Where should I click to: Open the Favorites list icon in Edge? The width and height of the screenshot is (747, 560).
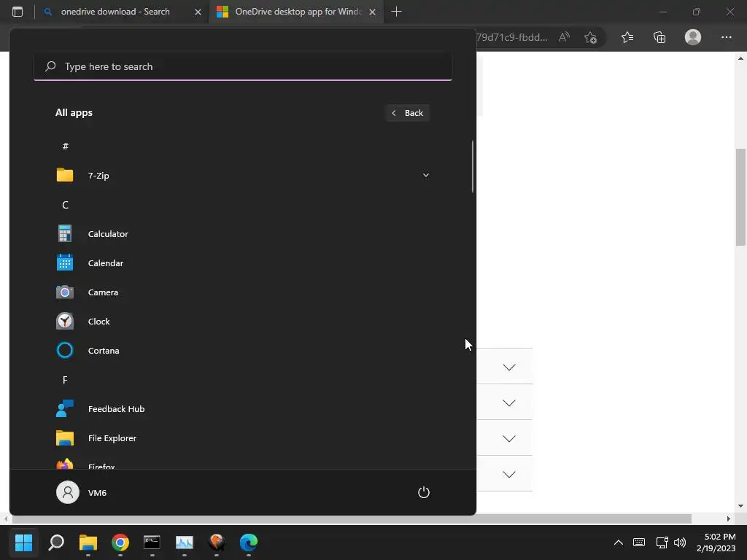coord(627,37)
